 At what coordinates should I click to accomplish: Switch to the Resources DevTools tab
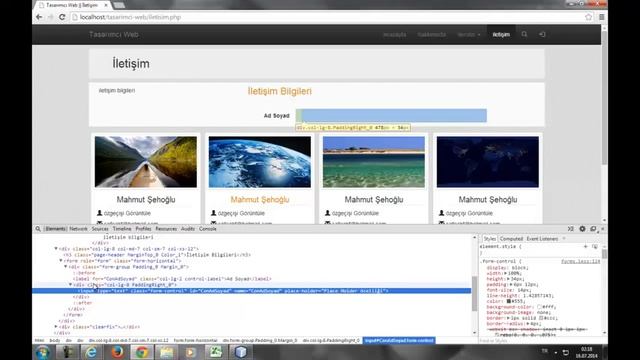pos(166,229)
